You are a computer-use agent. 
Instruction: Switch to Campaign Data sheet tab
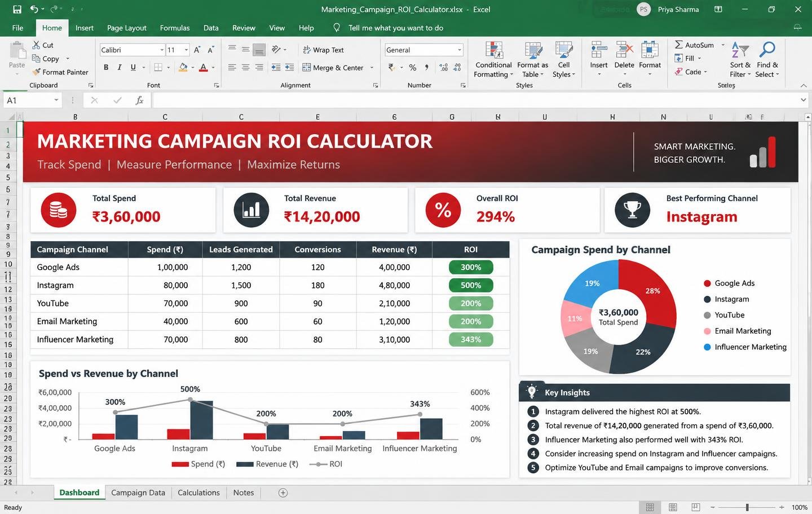(x=138, y=493)
